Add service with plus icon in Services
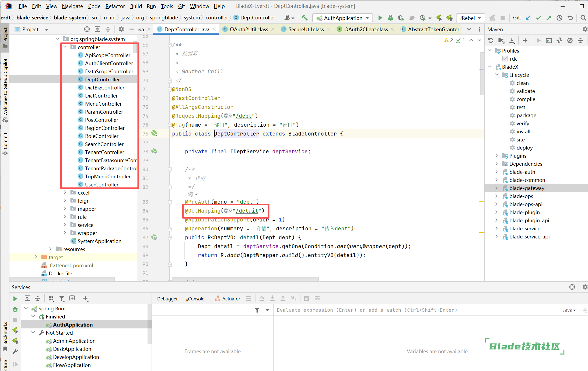The width and height of the screenshot is (588, 371). pyautogui.click(x=86, y=298)
